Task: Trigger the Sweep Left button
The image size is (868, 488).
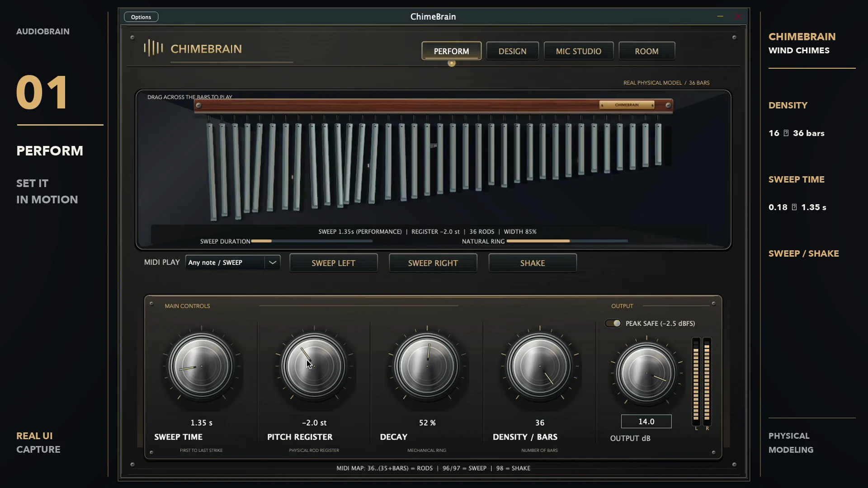Action: 334,263
